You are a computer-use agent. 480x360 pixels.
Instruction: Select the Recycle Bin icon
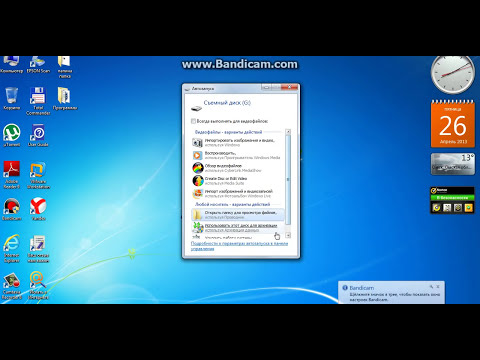point(12,99)
